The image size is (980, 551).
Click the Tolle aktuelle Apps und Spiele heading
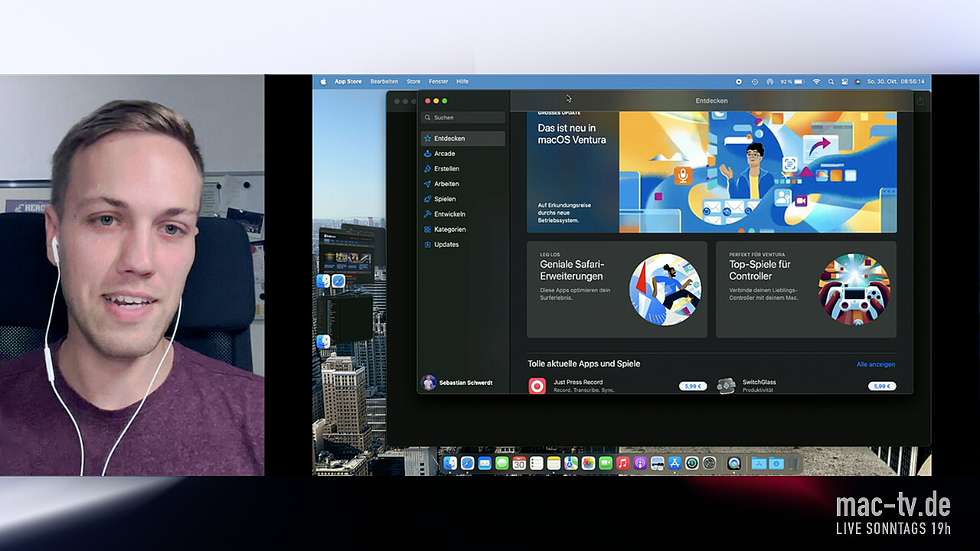pyautogui.click(x=583, y=364)
